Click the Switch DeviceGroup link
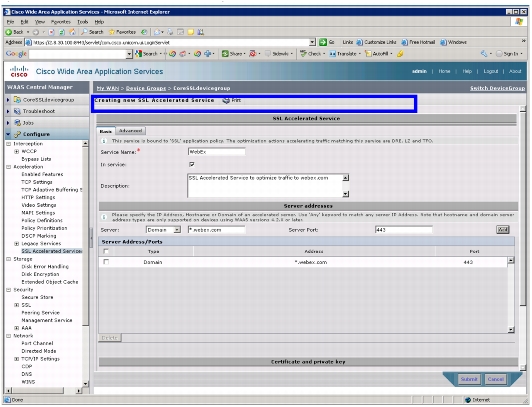532x407 pixels. coord(497,88)
